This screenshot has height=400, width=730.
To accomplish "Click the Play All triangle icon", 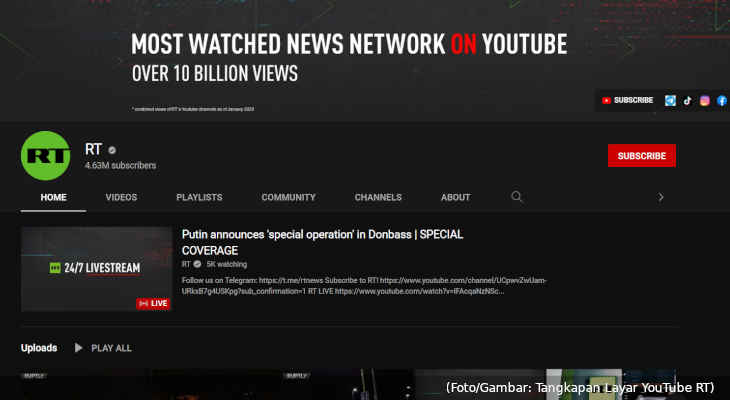I will point(79,348).
